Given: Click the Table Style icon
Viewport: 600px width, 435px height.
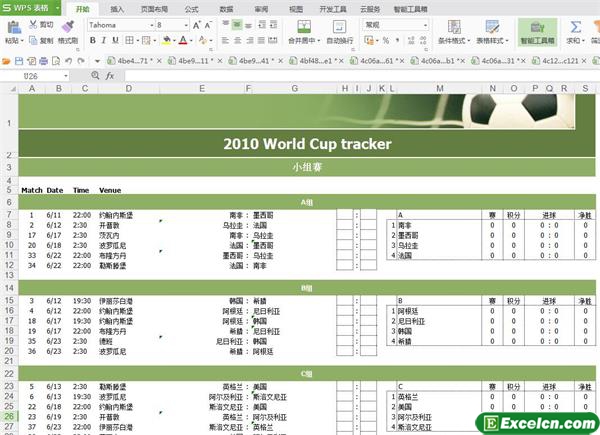Looking at the screenshot, I should (x=492, y=27).
